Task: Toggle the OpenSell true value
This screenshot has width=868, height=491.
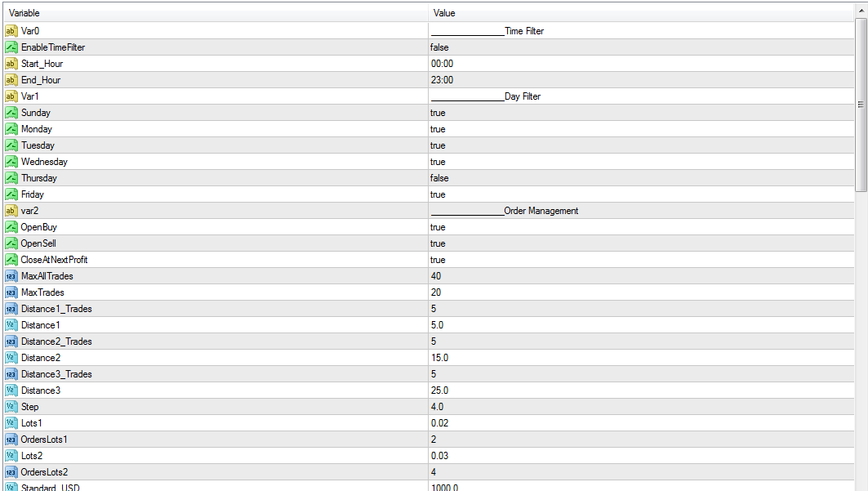Action: pos(641,243)
